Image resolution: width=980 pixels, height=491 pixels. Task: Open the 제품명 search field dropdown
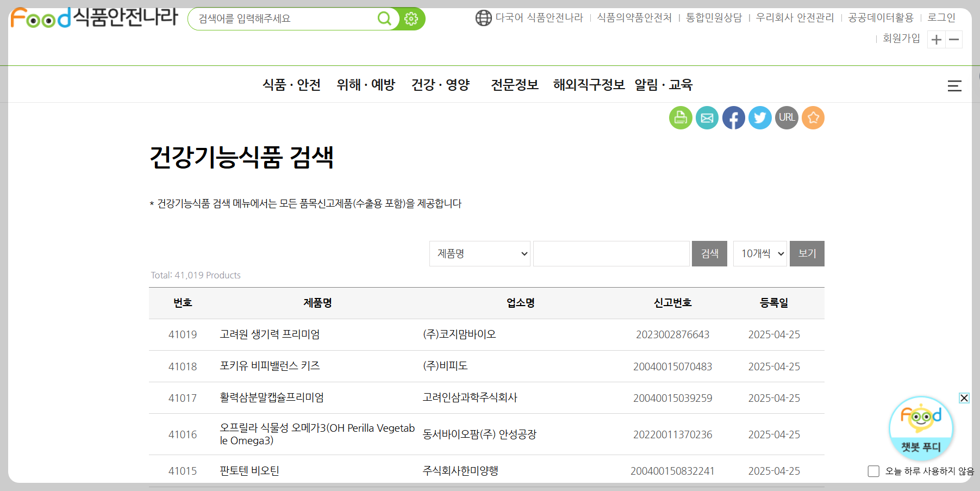[479, 253]
